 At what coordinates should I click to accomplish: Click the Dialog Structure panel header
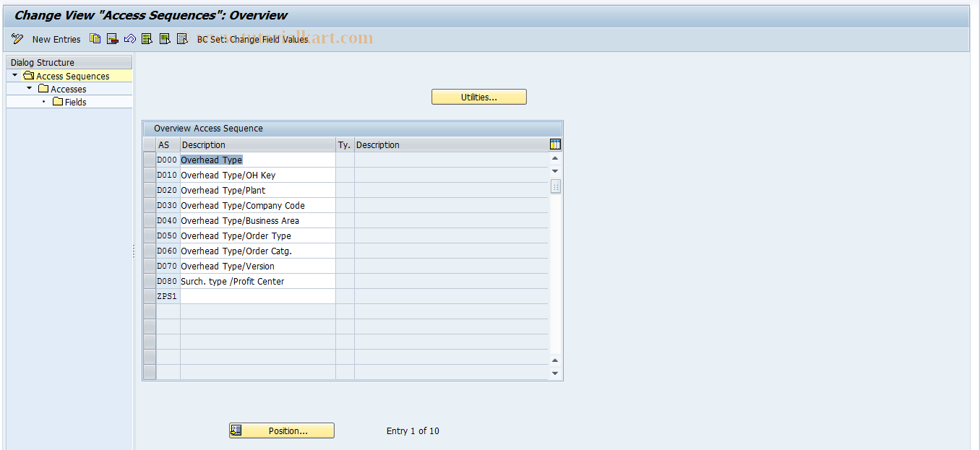click(69, 62)
